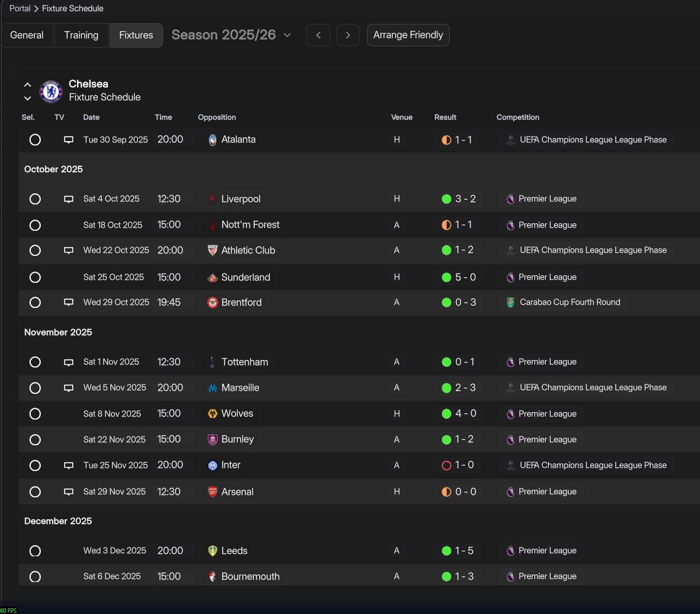This screenshot has height=614, width=700.
Task: Select the Sunderland fixture radio button
Action: 35,277
